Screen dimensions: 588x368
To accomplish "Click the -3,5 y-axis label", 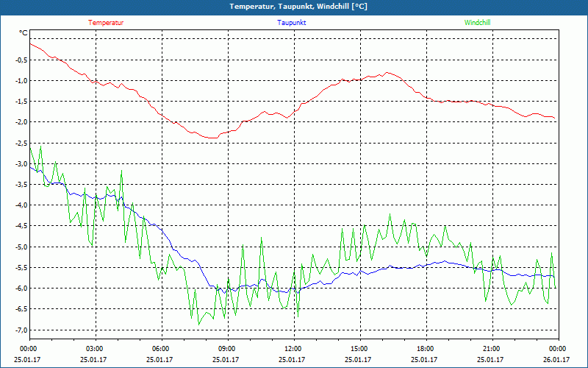I will 21,185.
